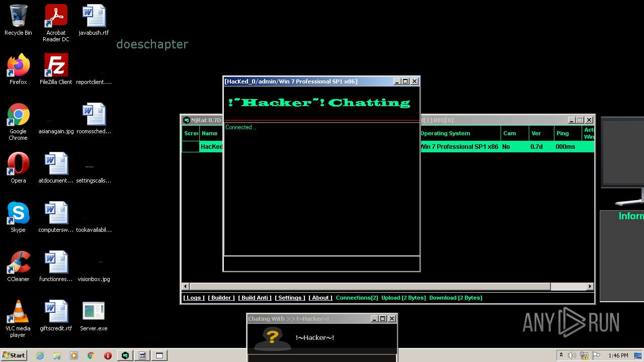The width and height of the screenshot is (644, 362).
Task: Open giftscredit.rtf desktop document
Action: point(56,316)
